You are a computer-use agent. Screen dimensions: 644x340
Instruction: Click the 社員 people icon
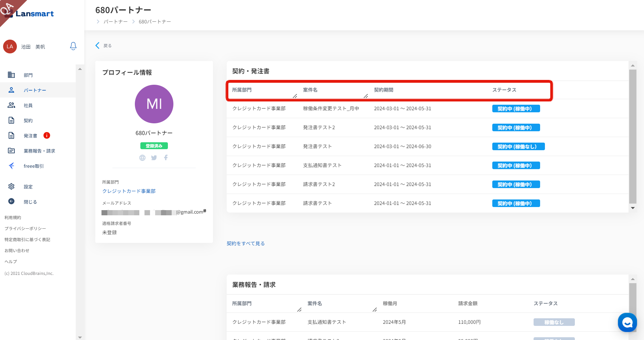point(11,105)
